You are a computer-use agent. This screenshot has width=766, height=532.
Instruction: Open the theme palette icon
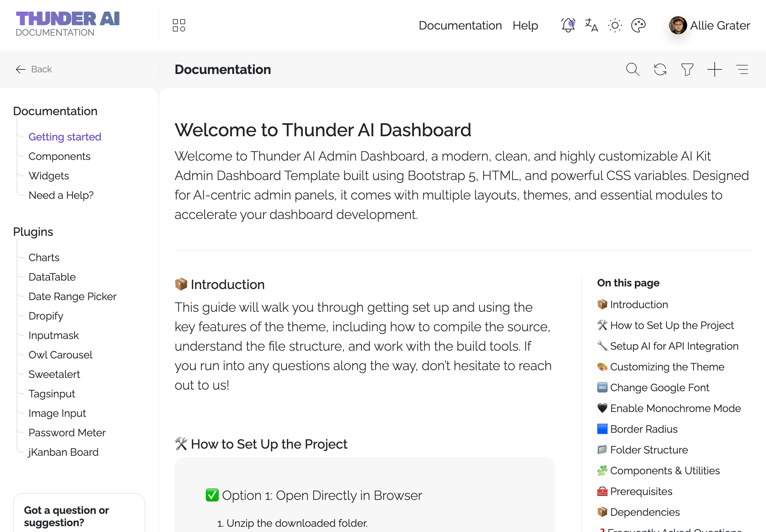tap(638, 25)
